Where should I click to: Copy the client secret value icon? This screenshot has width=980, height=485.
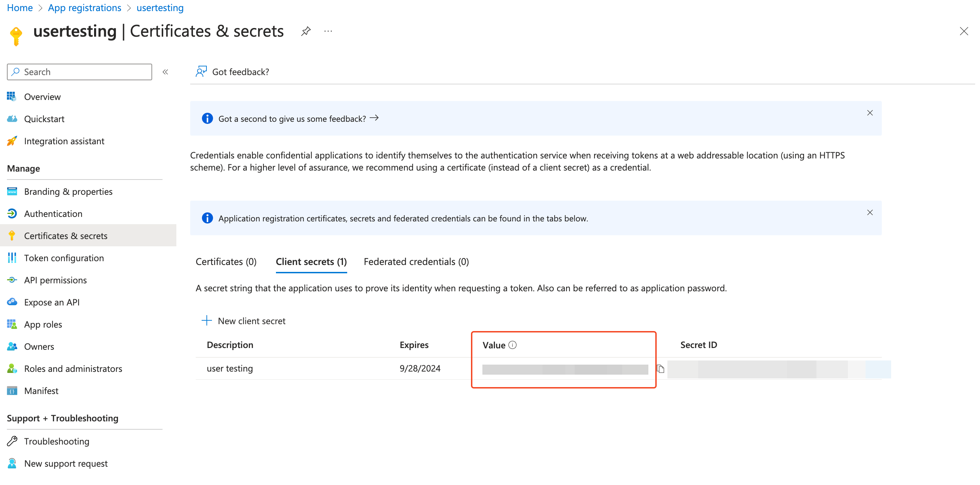660,368
